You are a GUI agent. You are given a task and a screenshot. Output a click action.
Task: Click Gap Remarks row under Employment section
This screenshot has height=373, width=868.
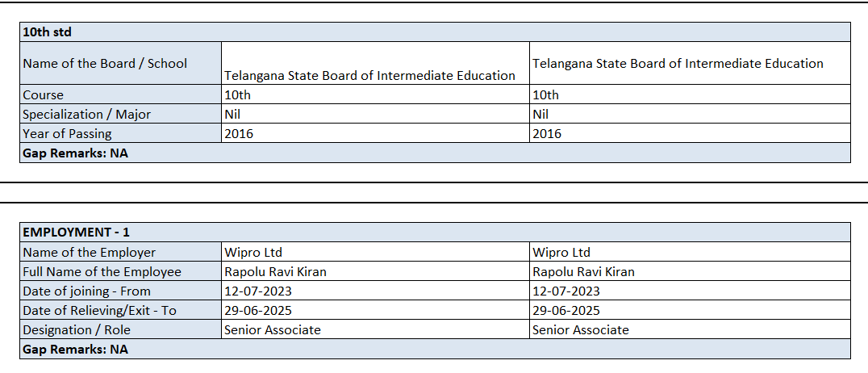click(x=75, y=349)
